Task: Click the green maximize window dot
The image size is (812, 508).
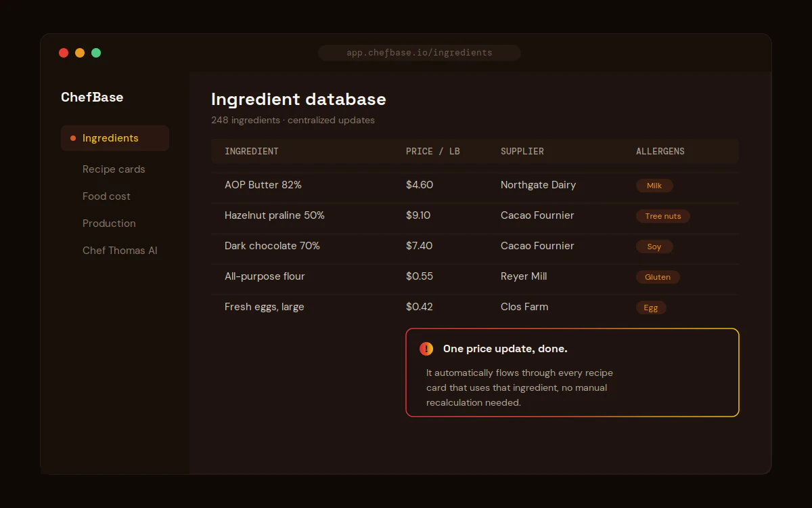Action: tap(96, 53)
